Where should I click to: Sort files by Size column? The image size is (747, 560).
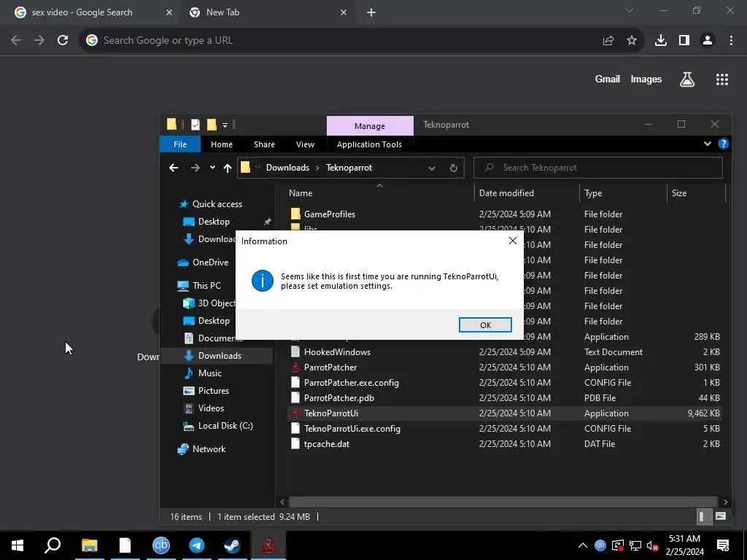(x=679, y=192)
